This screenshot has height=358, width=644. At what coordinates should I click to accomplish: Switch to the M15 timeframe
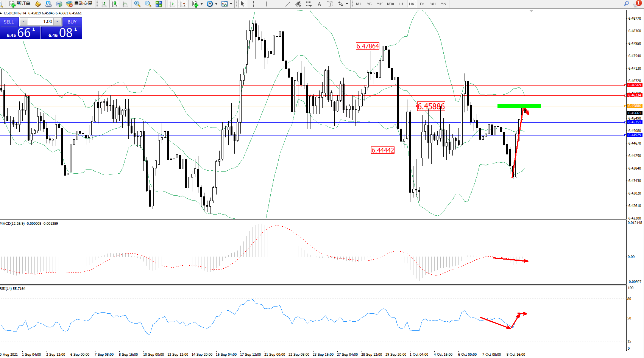coord(379,4)
